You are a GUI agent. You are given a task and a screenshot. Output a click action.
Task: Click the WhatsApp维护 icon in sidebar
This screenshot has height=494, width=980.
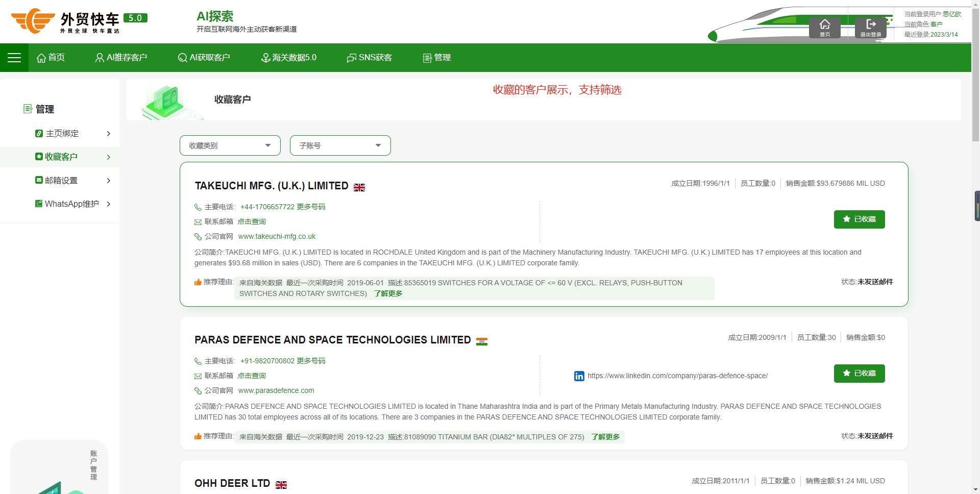pyautogui.click(x=39, y=204)
